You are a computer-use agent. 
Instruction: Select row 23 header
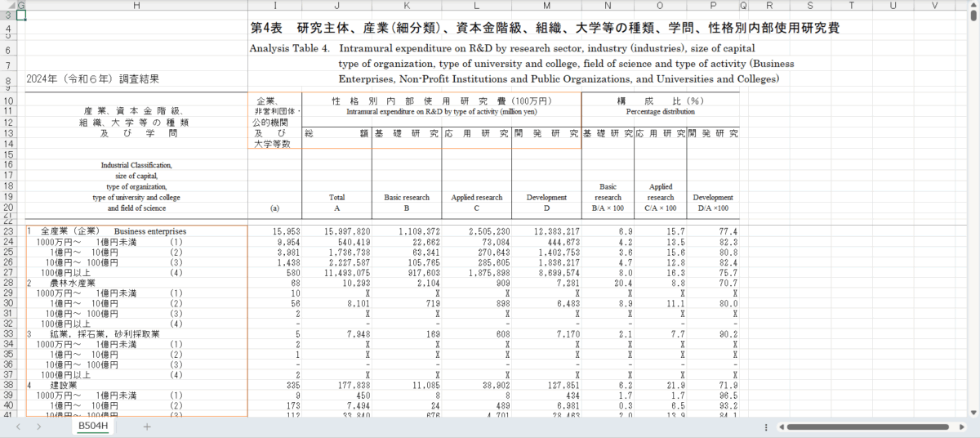point(8,231)
